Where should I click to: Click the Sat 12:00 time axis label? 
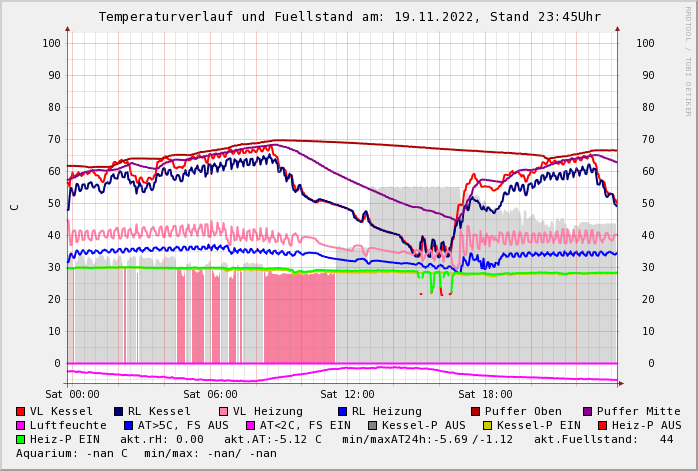coord(347,394)
